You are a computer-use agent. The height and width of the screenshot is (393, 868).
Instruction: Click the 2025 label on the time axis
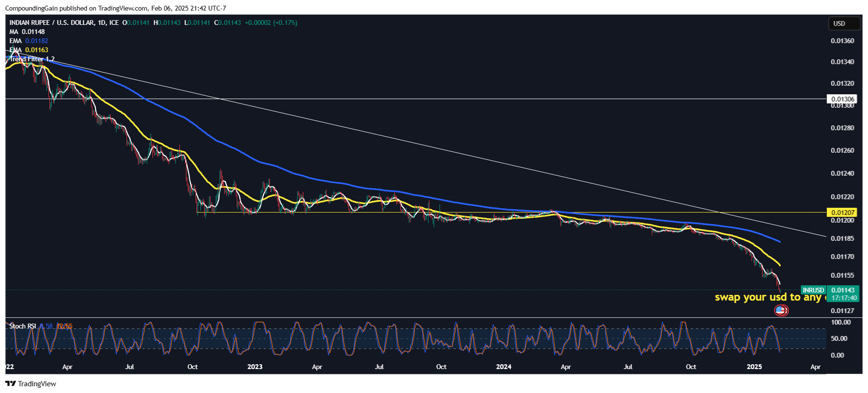[x=754, y=367]
